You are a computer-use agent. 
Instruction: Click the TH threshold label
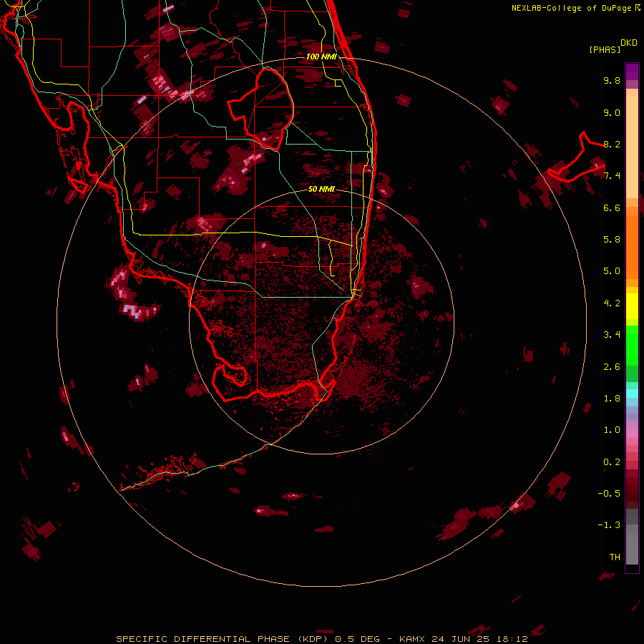615,557
